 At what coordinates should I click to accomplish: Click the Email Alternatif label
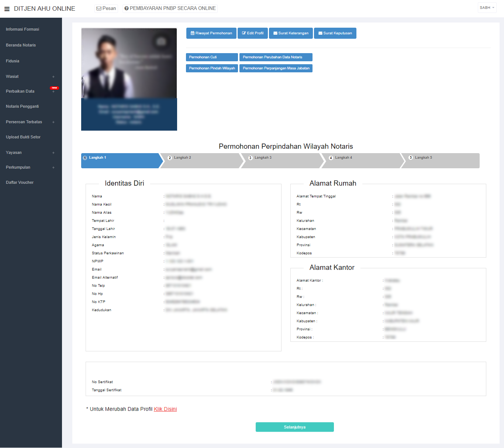[105, 278]
